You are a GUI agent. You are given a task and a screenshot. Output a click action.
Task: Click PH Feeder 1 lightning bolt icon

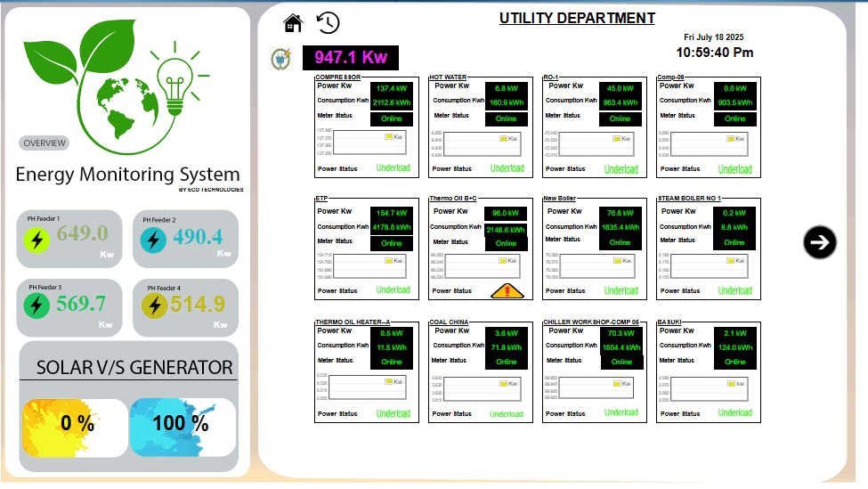click(x=37, y=240)
